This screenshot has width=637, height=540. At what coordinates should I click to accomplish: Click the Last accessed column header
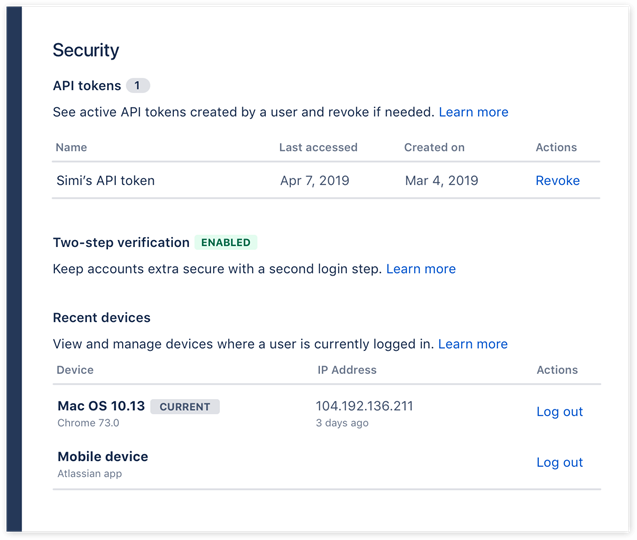click(x=318, y=147)
